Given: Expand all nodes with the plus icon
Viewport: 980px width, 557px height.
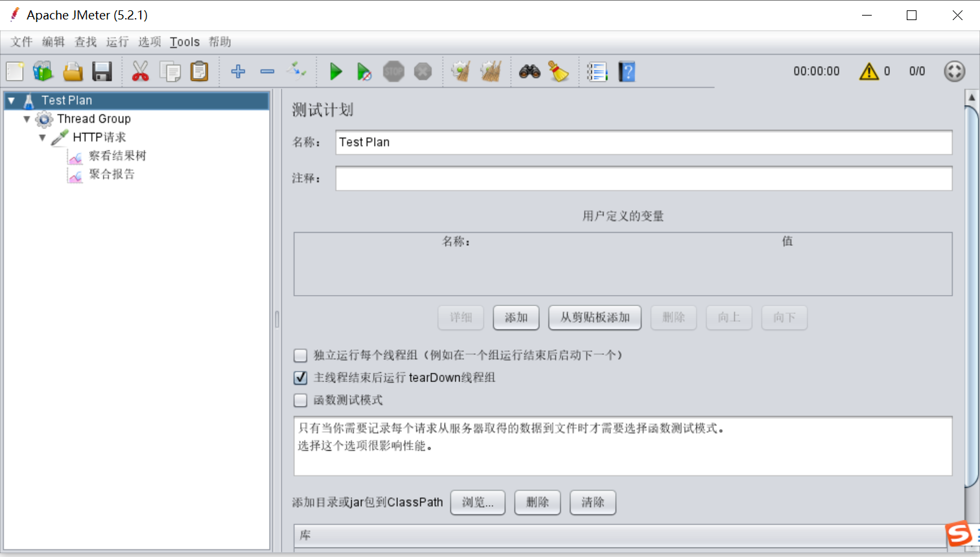Looking at the screenshot, I should point(238,71).
